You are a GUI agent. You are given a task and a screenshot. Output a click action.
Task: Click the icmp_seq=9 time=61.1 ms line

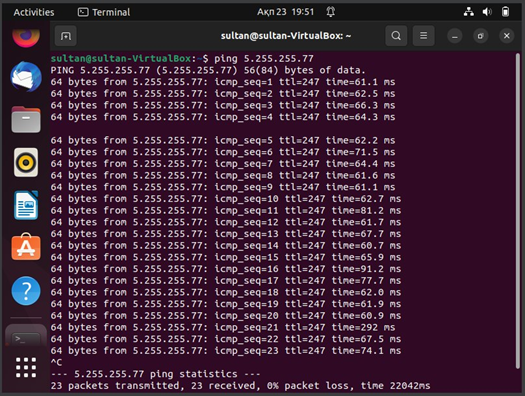coord(223,187)
